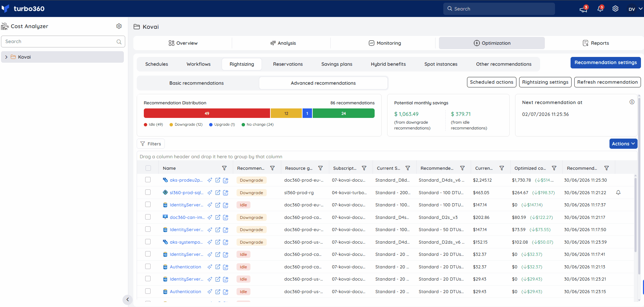Click Recommendation column filter icon

pos(272,168)
